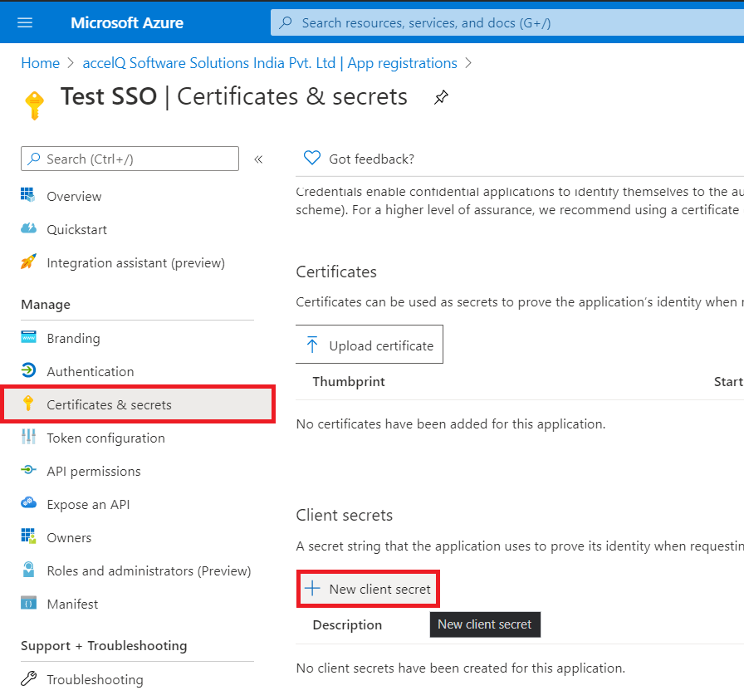Viewport: 744px width, 700px height.
Task: Select Certificates & secrets in sidebar
Action: 138,404
